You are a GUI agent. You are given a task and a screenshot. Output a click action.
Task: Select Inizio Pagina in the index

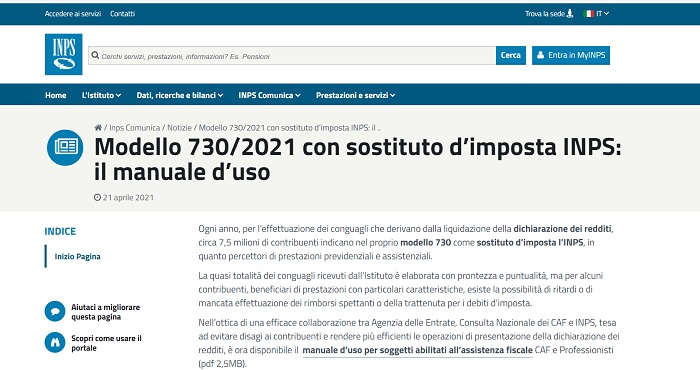click(78, 256)
